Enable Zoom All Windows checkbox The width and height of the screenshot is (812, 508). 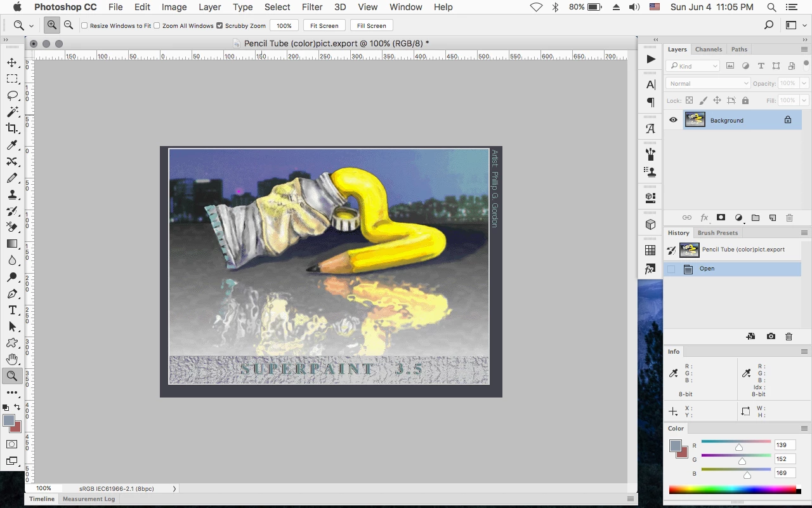pos(157,26)
